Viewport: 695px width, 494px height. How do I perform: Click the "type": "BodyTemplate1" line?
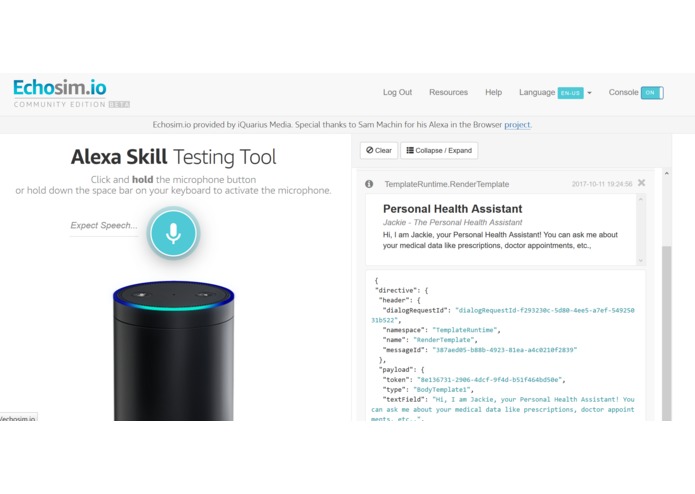coord(428,389)
